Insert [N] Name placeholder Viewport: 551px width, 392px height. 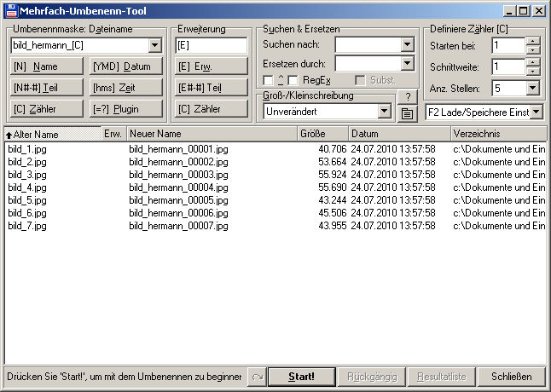click(47, 66)
